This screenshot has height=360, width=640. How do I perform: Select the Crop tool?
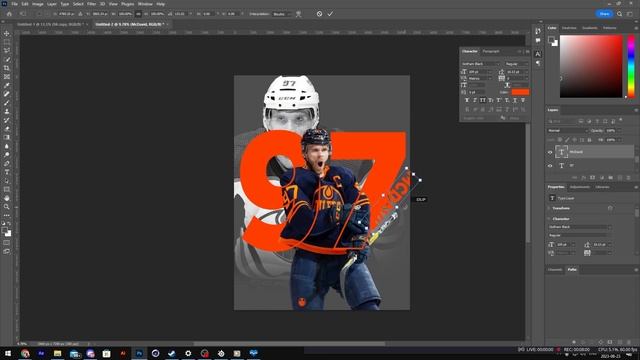[7, 68]
